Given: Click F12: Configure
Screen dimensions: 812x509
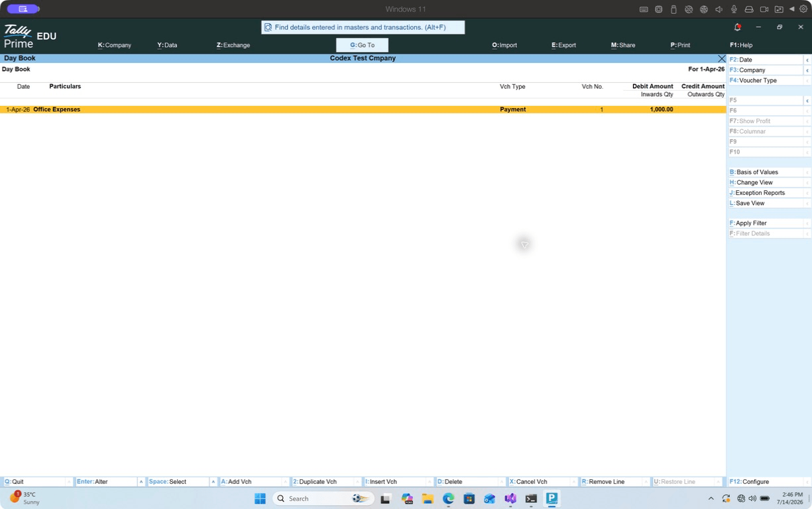Looking at the screenshot, I should (x=766, y=482).
